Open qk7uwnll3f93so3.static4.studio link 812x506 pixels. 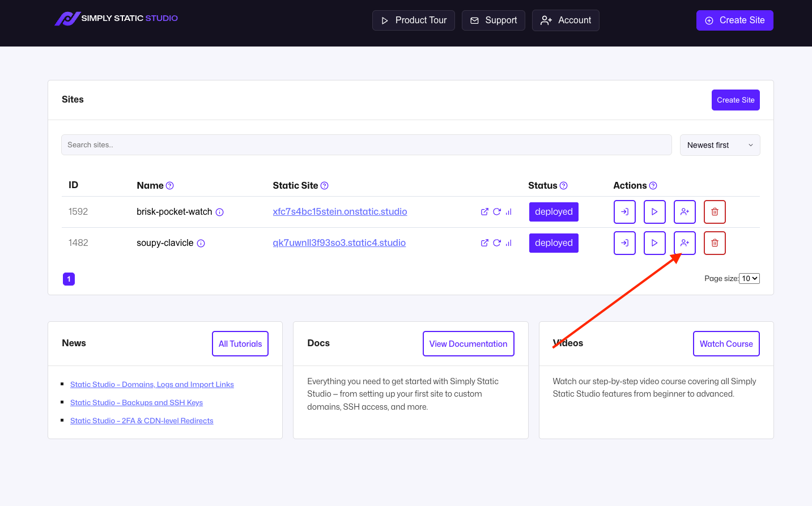point(339,243)
